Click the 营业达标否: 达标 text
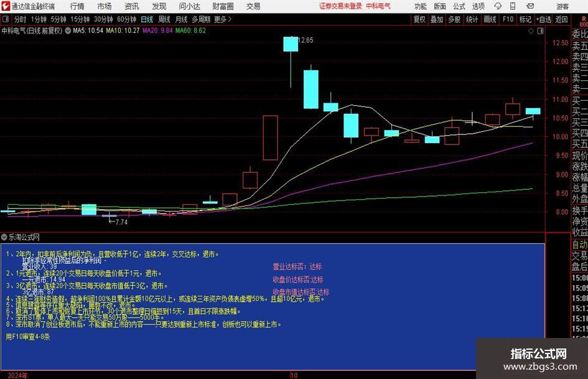This screenshot has height=379, width=588. [x=297, y=267]
